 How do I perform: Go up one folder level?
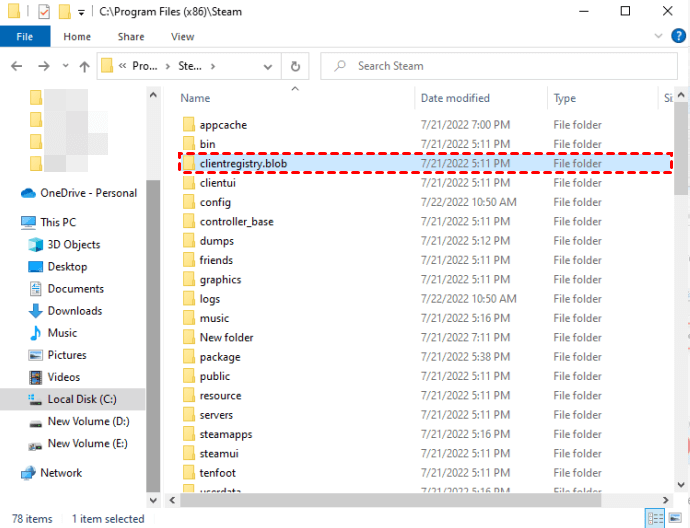point(84,66)
